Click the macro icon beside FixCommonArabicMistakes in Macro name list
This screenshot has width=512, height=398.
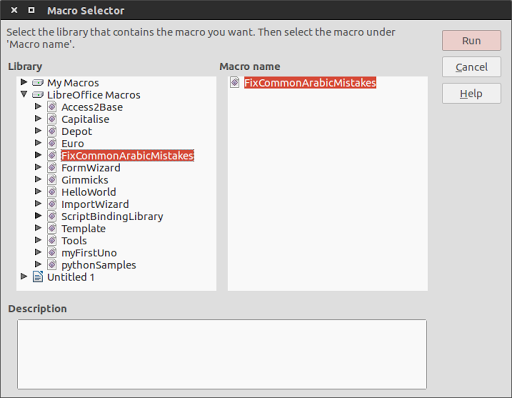(235, 82)
